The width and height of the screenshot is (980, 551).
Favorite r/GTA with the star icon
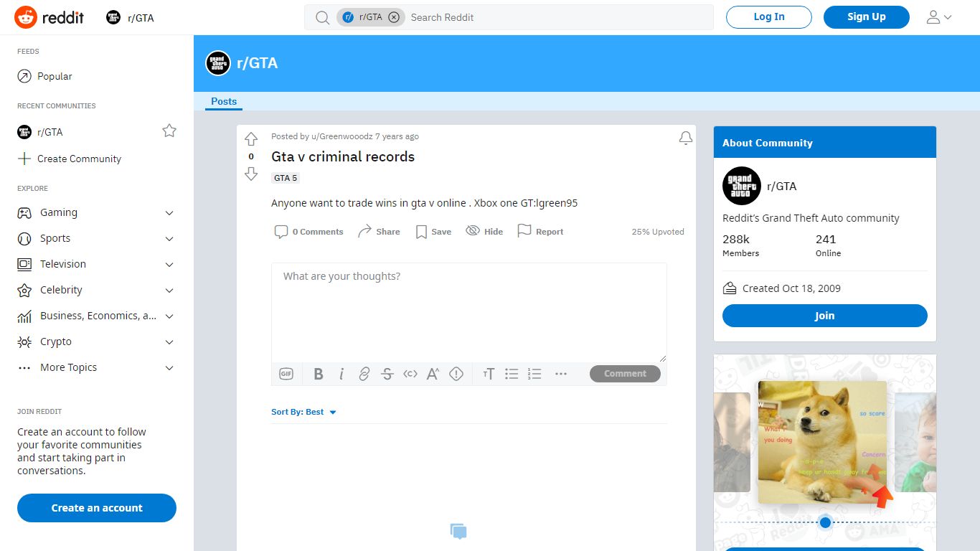(169, 131)
